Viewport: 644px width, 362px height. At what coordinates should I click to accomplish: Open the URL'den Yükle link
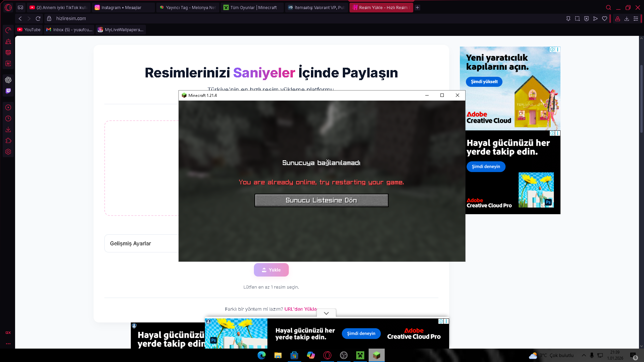tap(301, 309)
